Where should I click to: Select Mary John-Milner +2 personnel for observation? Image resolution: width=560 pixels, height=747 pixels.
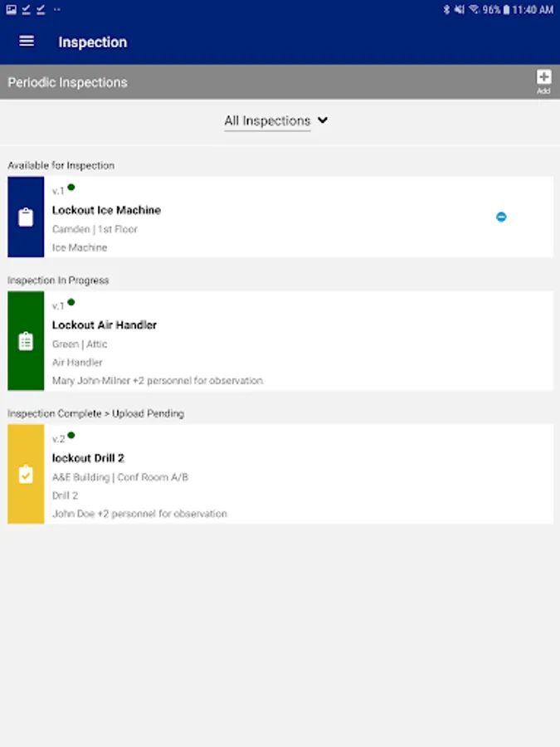coord(157,381)
